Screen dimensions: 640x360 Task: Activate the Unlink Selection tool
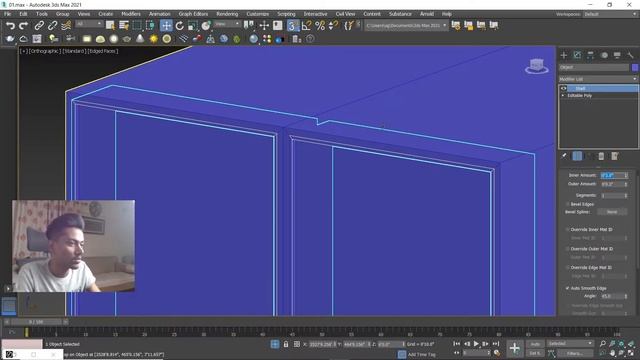[52, 26]
